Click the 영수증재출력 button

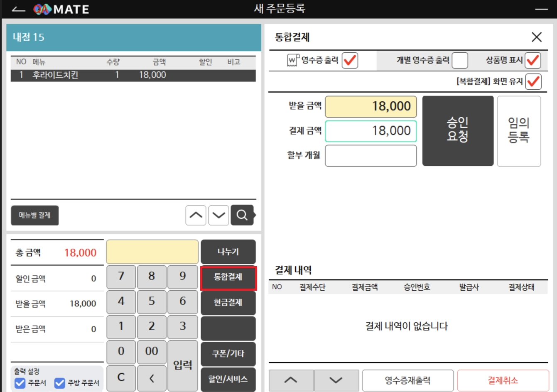(x=407, y=380)
